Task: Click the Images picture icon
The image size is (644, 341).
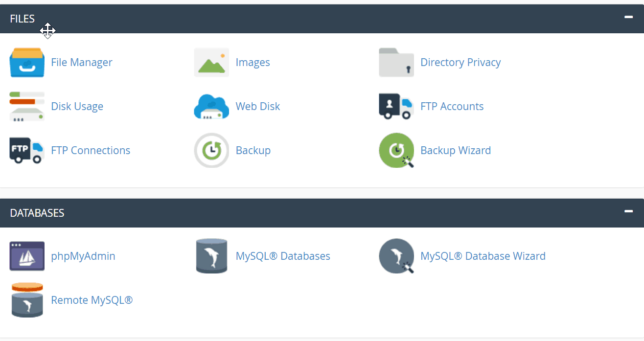Action: coord(211,63)
